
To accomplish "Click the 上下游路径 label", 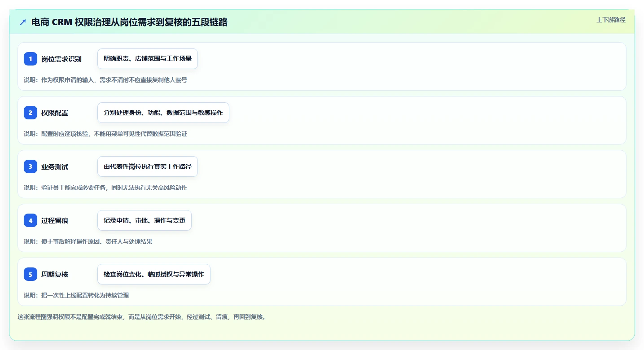I will [611, 20].
